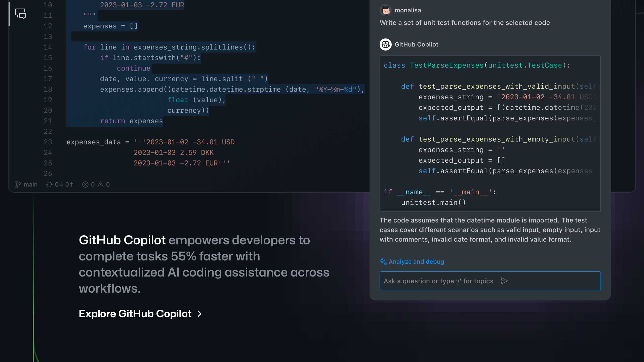Click 'float (value),' on line 19
The height and width of the screenshot is (362, 644).
[196, 100]
